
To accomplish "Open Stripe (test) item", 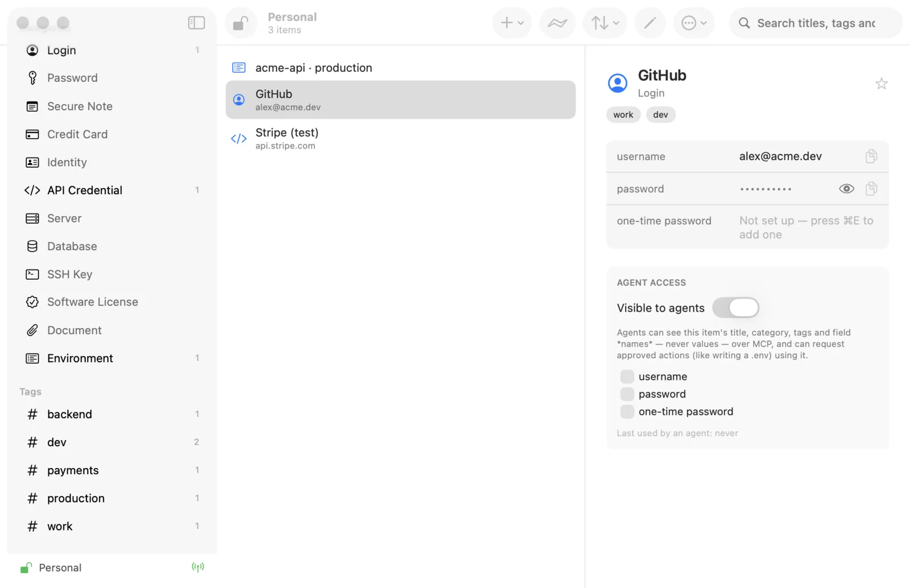I will point(400,138).
